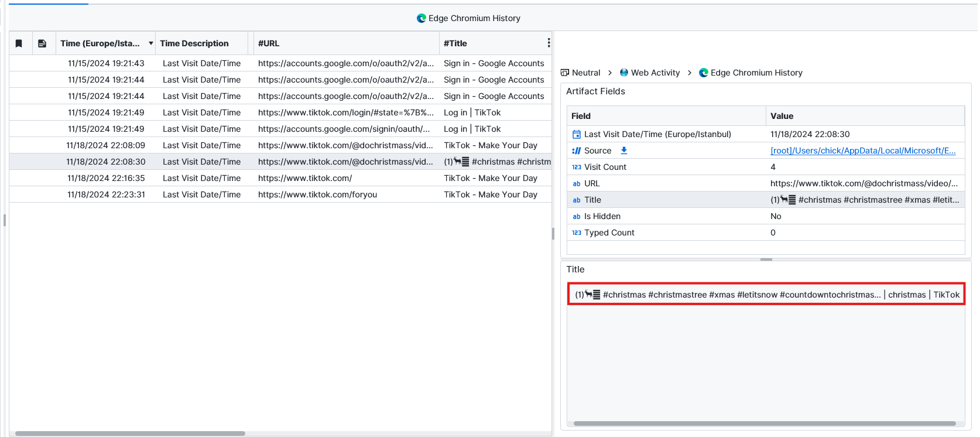This screenshot has width=980, height=437.
Task: Click the bookmark column header icon
Action: tap(19, 43)
